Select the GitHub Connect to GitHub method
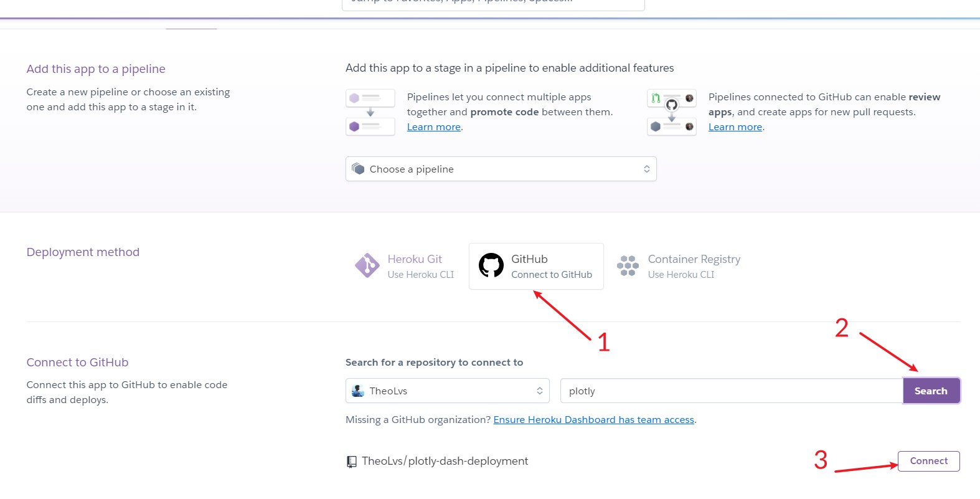 pyautogui.click(x=536, y=266)
